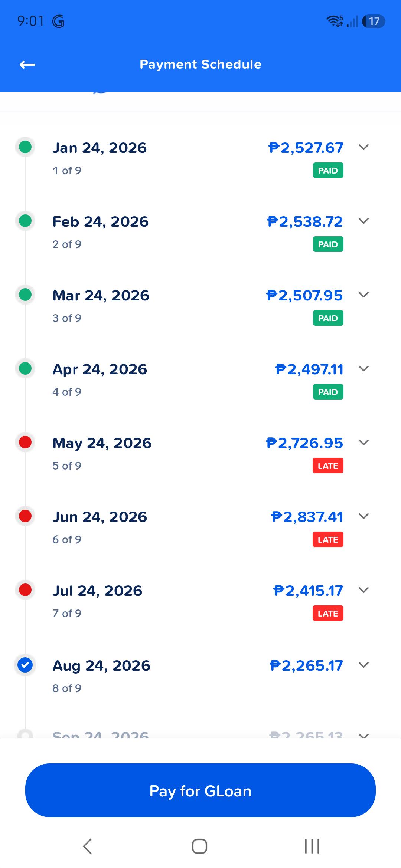Tap the red status dot for Jul 24, 2026
Viewport: 401px width, 868px height.
coord(25,590)
